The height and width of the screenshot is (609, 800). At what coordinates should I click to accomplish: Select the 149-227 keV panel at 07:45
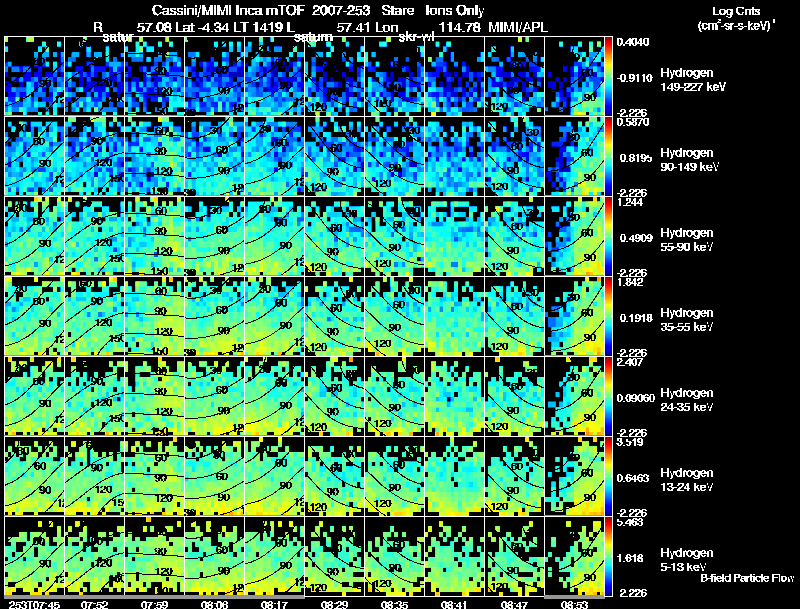pyautogui.click(x=35, y=76)
